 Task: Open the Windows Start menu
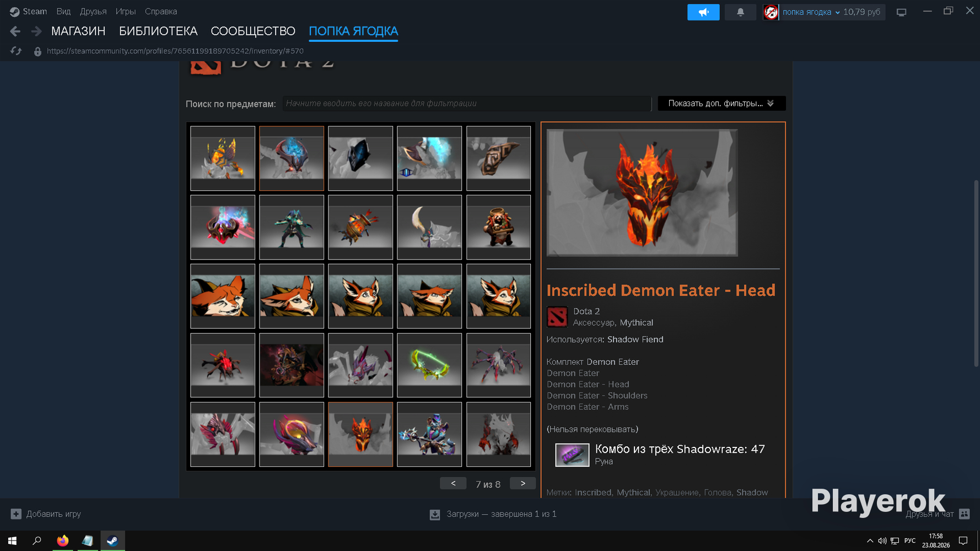coord(12,541)
